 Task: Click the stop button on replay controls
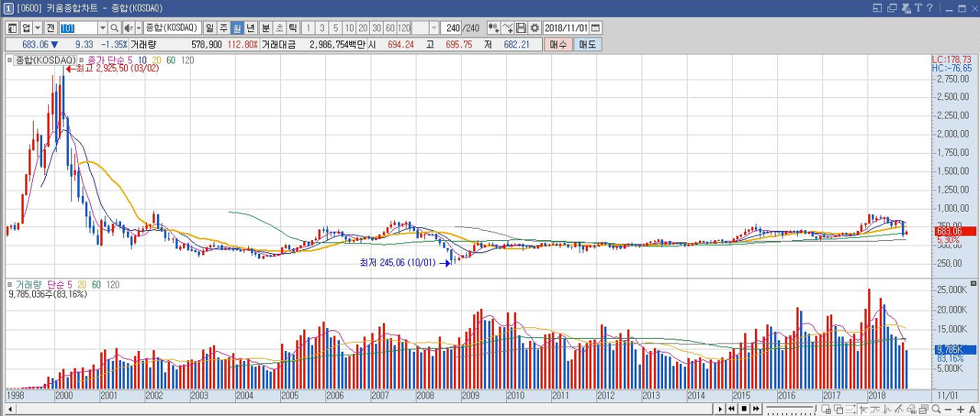pos(744,409)
